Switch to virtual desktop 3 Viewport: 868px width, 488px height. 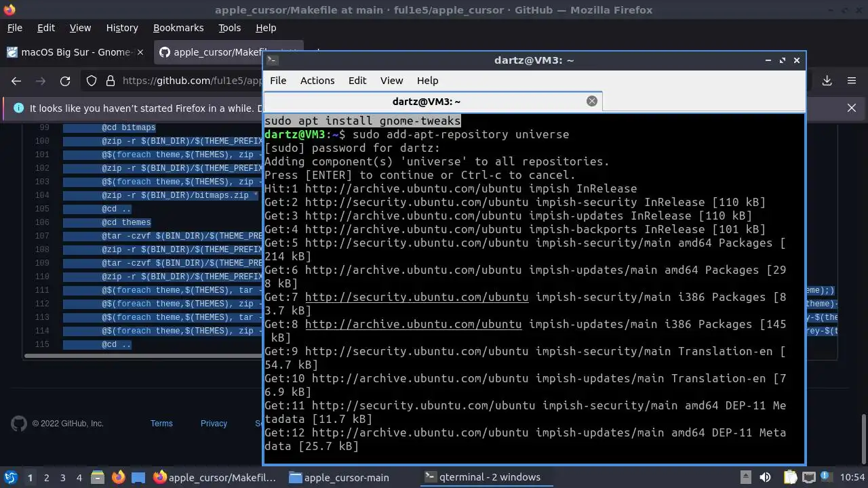(x=63, y=477)
